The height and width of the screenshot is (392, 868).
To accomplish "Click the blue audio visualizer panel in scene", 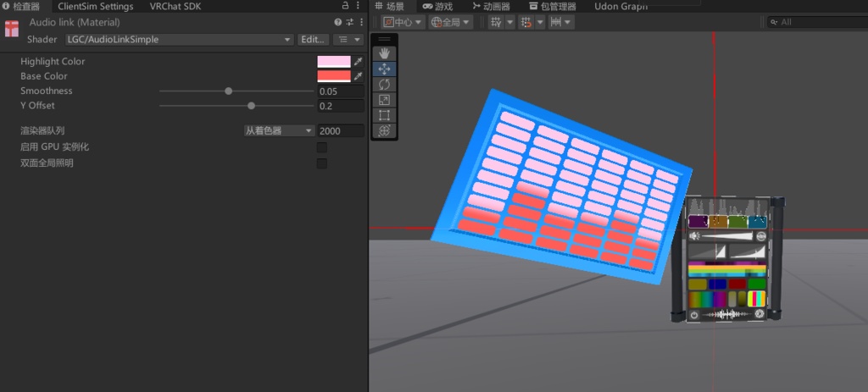I will pos(561,188).
